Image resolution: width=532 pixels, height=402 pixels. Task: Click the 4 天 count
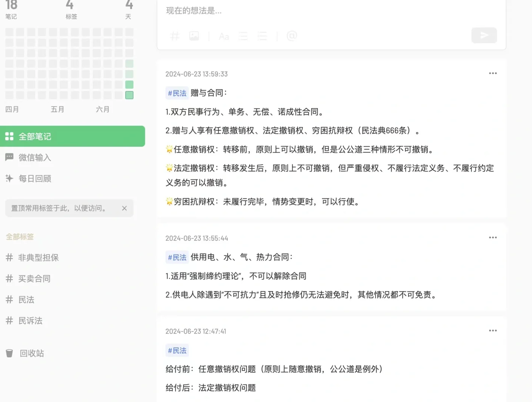(129, 9)
